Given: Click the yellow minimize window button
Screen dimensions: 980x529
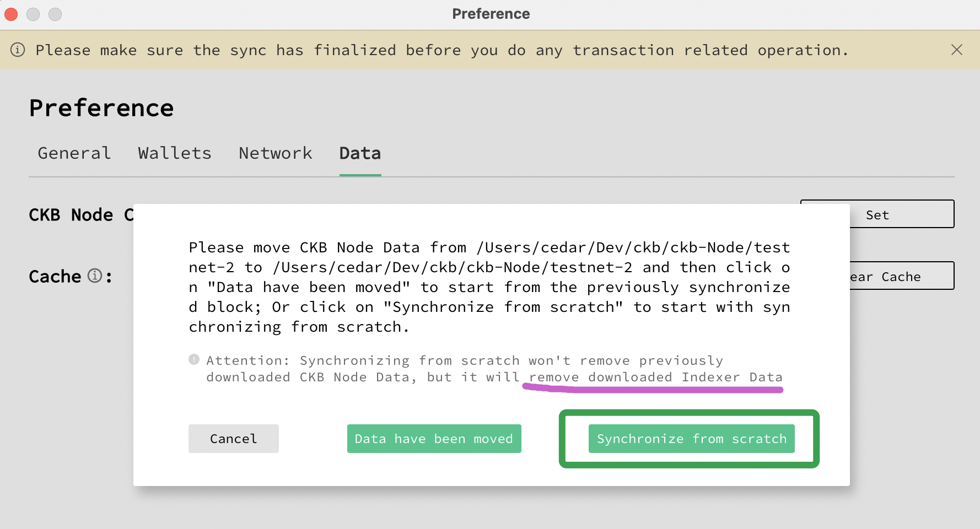Looking at the screenshot, I should pyautogui.click(x=33, y=14).
